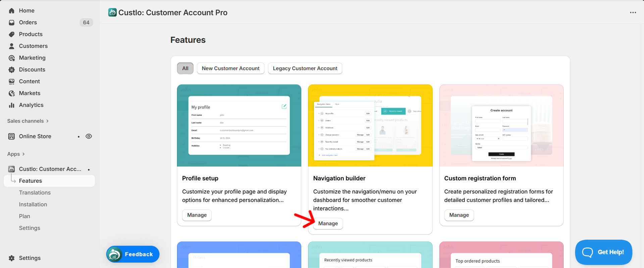Open the Profile setup preview image

click(x=239, y=126)
